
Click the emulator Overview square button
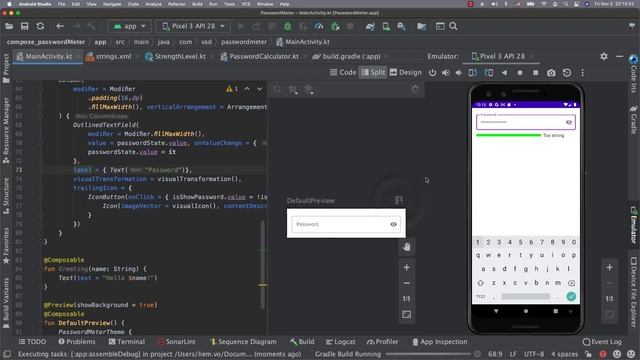[535, 73]
